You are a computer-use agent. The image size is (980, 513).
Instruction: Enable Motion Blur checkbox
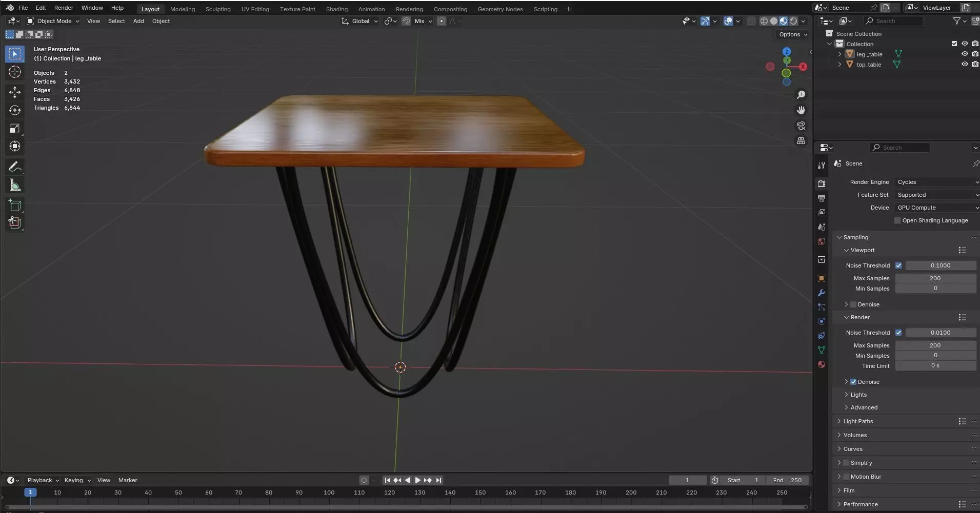tap(847, 477)
